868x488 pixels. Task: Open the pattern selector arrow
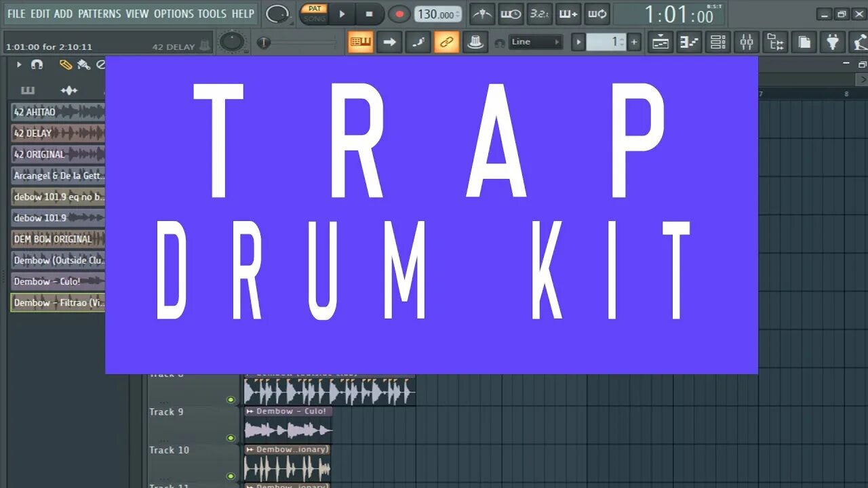[x=578, y=42]
